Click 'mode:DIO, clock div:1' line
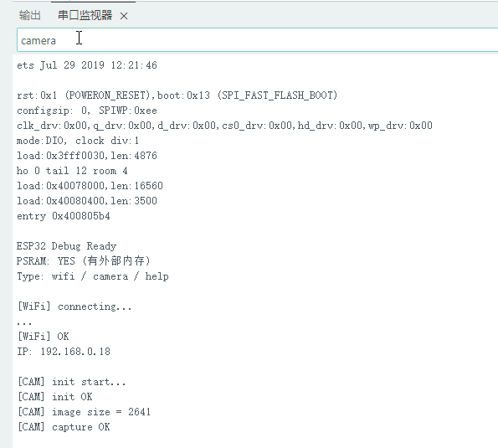Image resolution: width=498 pixels, height=448 pixels. coord(78,141)
